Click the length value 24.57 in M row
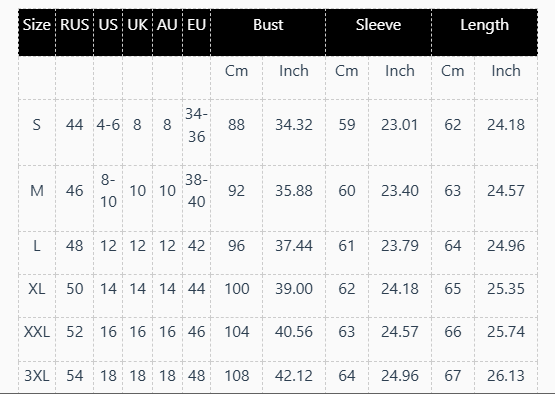The image size is (555, 398). 506,191
